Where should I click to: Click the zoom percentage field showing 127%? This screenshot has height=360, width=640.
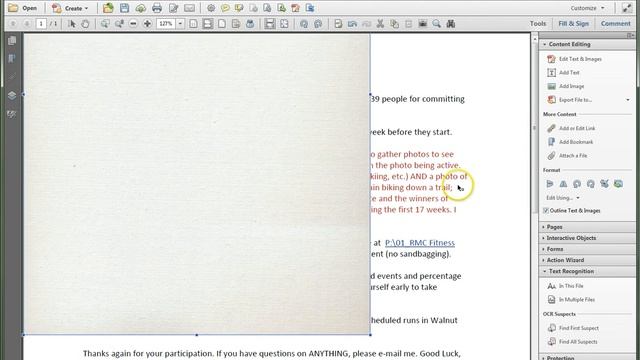coord(166,24)
